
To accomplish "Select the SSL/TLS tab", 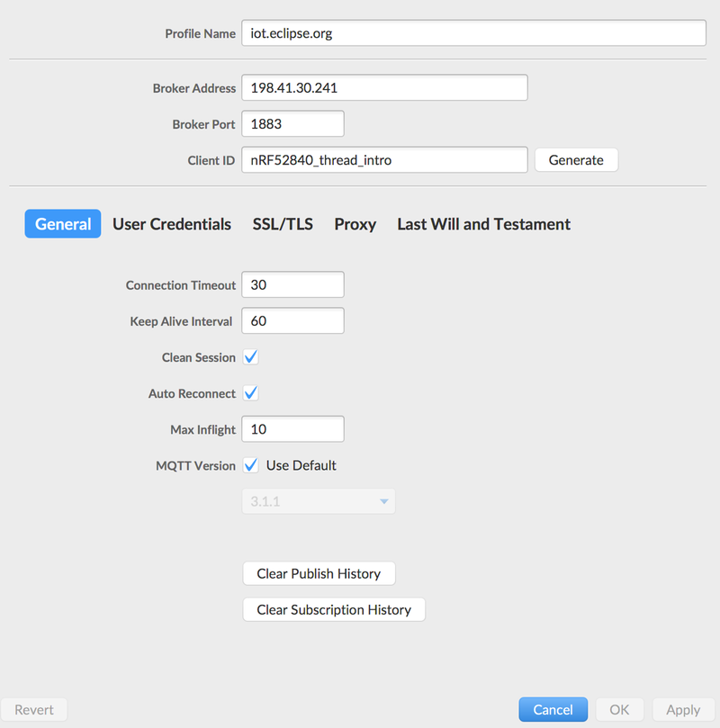I will pos(283,224).
